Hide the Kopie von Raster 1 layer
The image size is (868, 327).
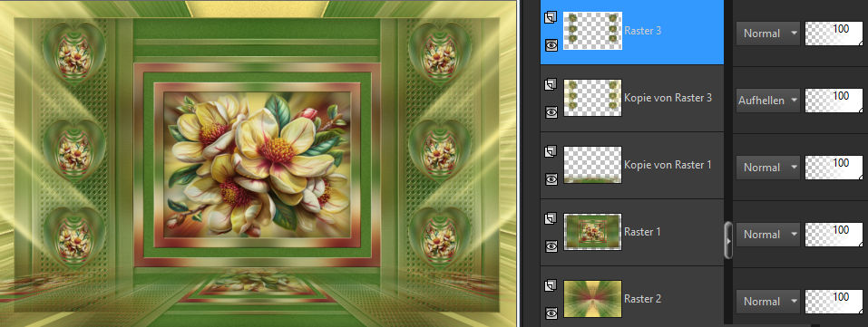(x=551, y=179)
